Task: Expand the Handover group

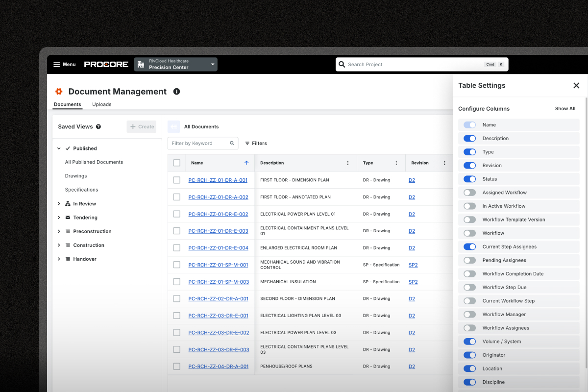Action: tap(59, 259)
